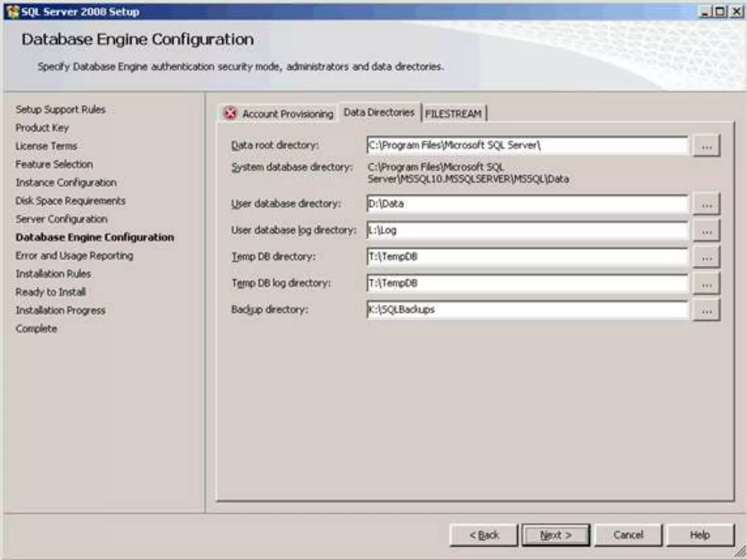Click browse button for Temp DB directory
The width and height of the screenshot is (747, 560).
click(x=706, y=257)
